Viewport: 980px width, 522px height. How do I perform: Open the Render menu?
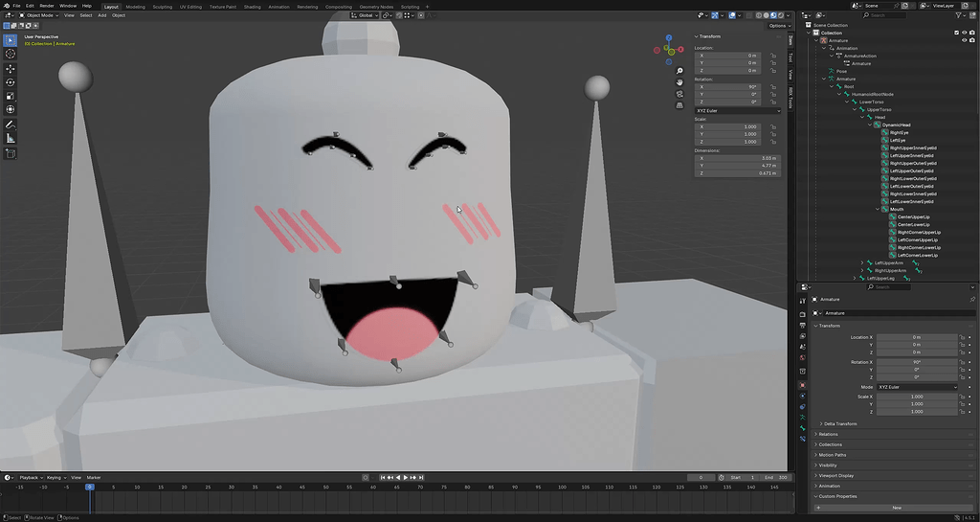(x=47, y=6)
